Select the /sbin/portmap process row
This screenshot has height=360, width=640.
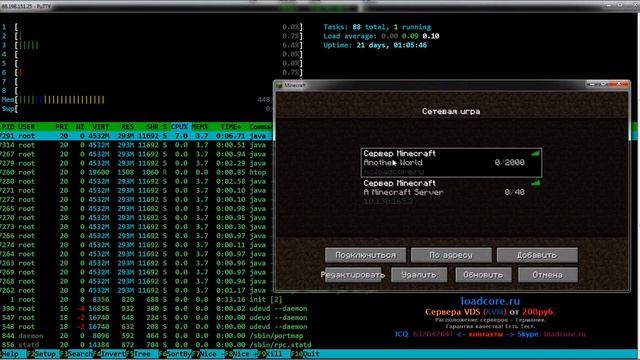coord(152,336)
